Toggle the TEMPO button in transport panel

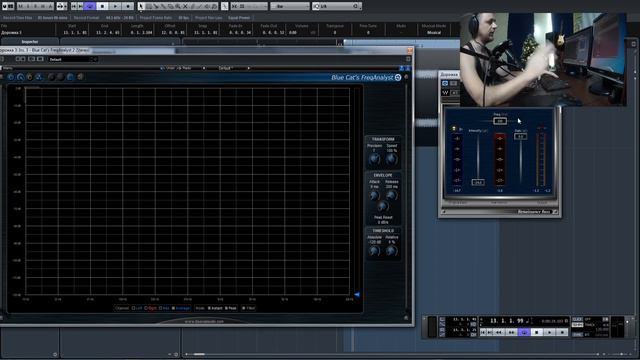coord(577,325)
